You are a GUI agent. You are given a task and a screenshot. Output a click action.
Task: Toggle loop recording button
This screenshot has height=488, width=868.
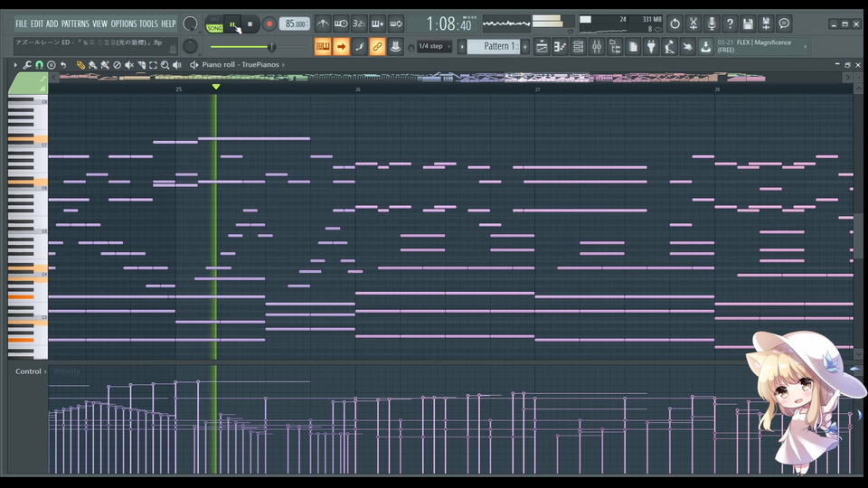[x=396, y=23]
